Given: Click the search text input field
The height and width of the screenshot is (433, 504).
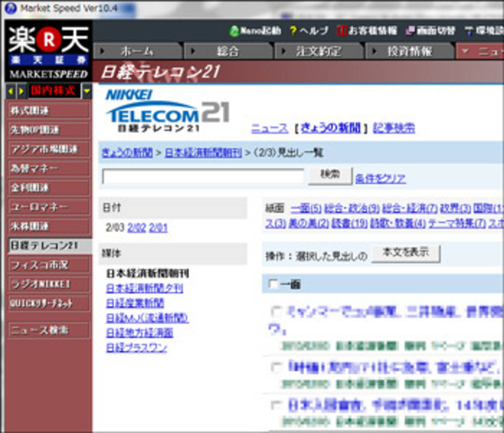Looking at the screenshot, I should click(x=203, y=177).
